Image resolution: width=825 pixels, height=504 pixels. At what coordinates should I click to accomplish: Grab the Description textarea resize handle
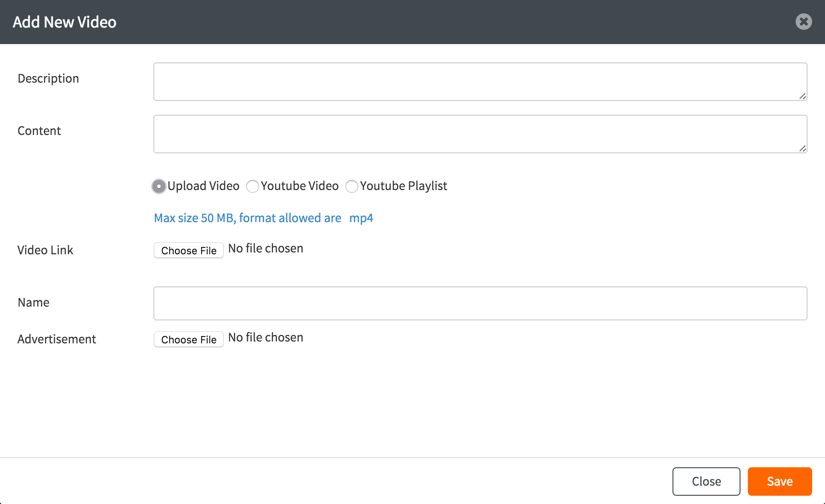click(x=802, y=96)
